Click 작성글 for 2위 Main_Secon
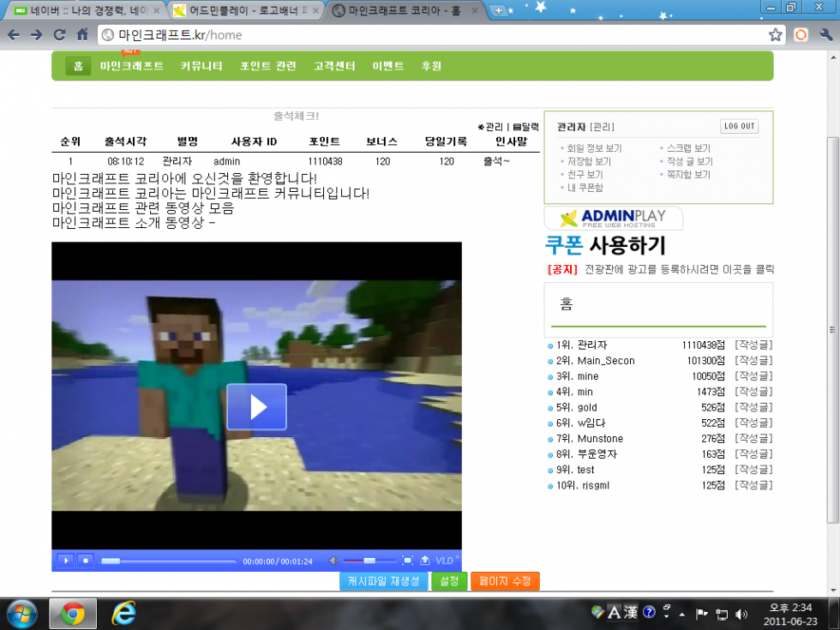 coord(753,361)
